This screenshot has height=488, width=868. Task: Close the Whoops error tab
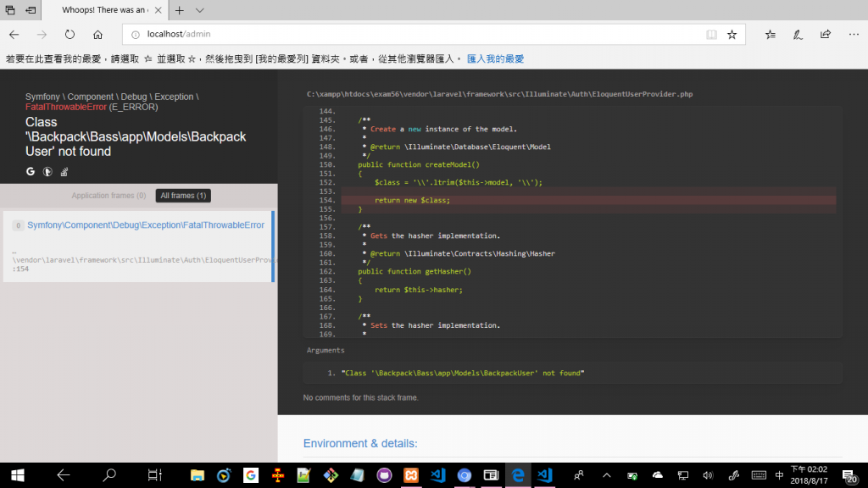[x=159, y=10]
